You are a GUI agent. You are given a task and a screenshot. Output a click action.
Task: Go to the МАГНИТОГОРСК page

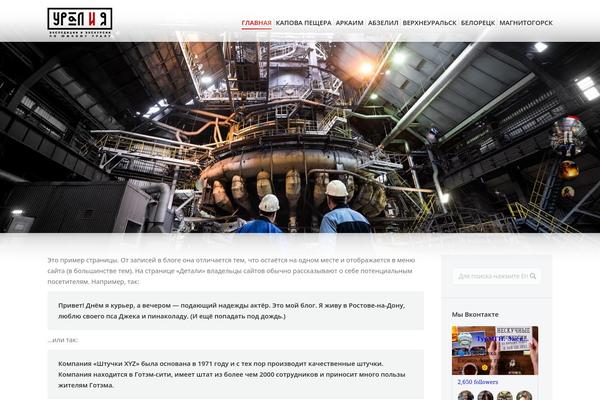click(526, 23)
